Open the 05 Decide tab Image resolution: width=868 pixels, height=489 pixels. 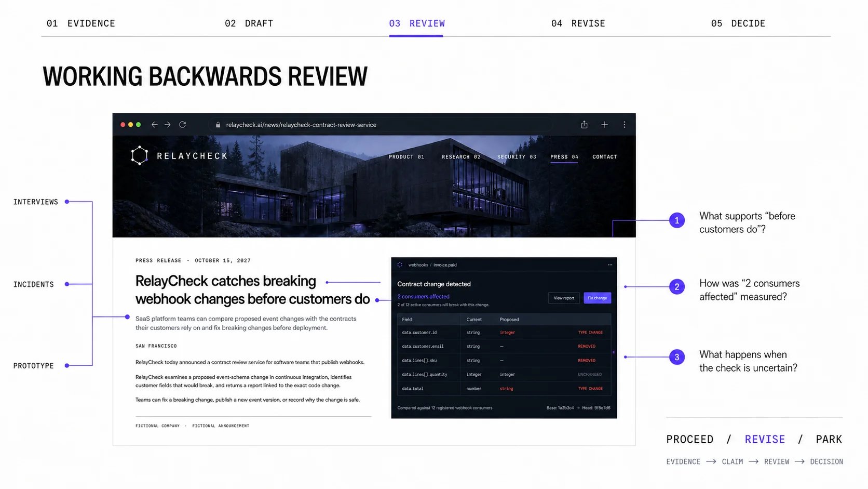coord(738,23)
